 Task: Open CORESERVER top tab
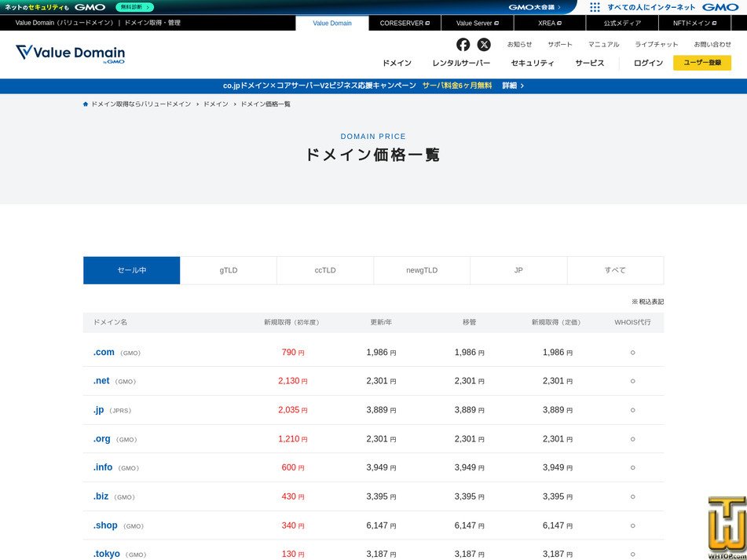(x=405, y=23)
